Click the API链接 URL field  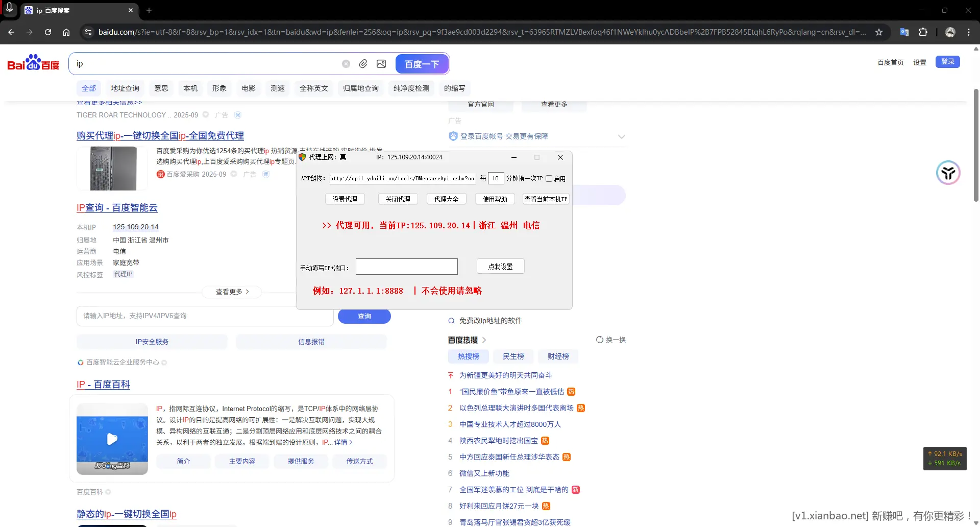coord(402,178)
